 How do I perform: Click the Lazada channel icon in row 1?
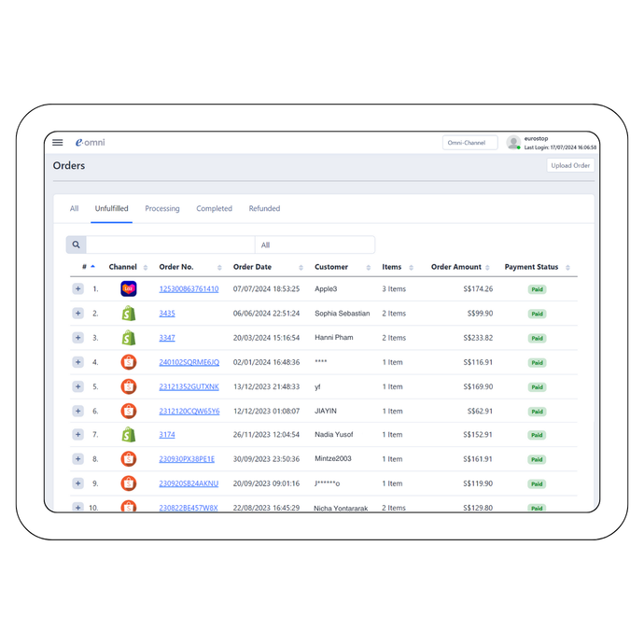129,289
